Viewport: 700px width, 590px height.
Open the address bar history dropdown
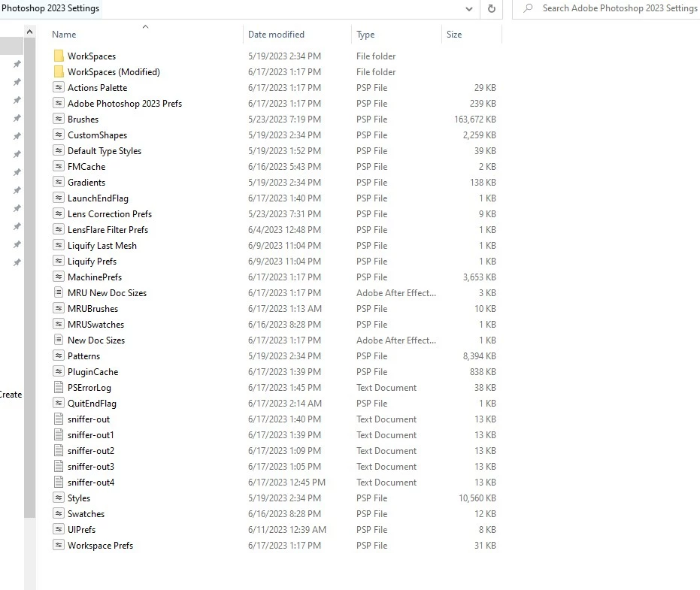(x=468, y=9)
